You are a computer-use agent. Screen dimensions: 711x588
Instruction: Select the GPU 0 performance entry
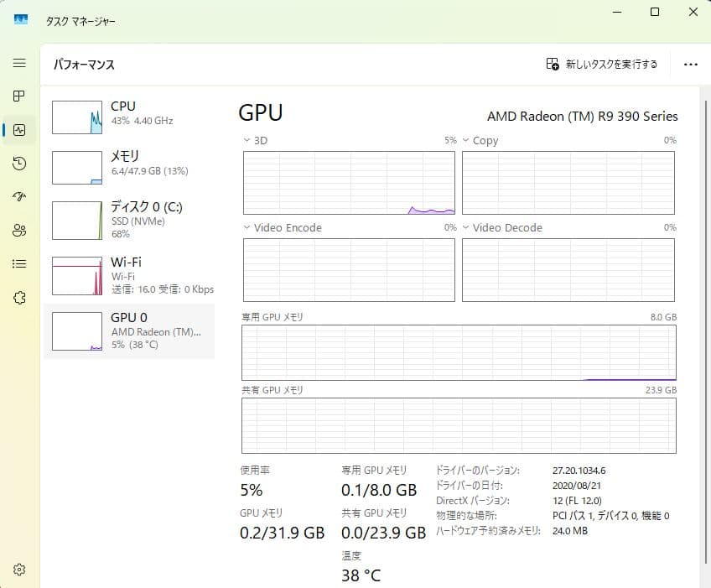130,331
